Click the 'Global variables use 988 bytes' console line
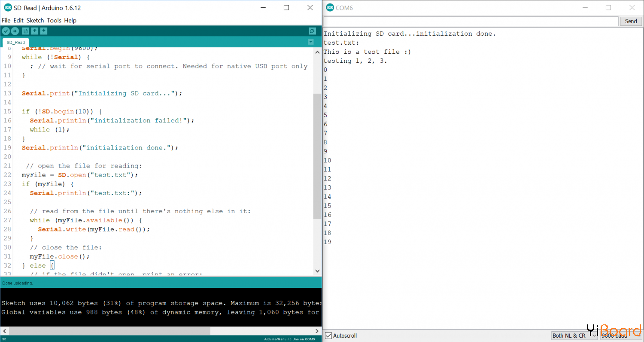This screenshot has height=342, width=644. [160, 312]
